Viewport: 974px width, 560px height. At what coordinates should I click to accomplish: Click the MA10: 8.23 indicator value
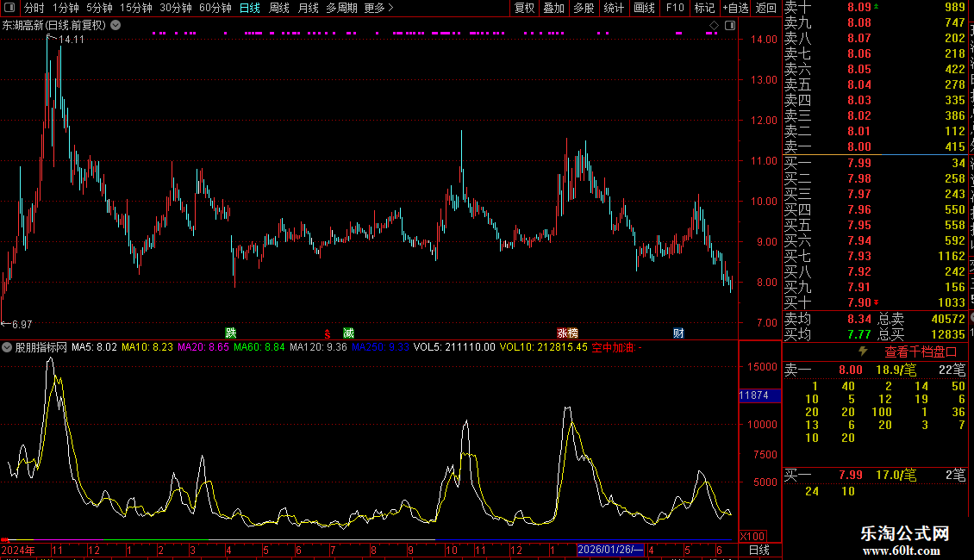pyautogui.click(x=147, y=347)
